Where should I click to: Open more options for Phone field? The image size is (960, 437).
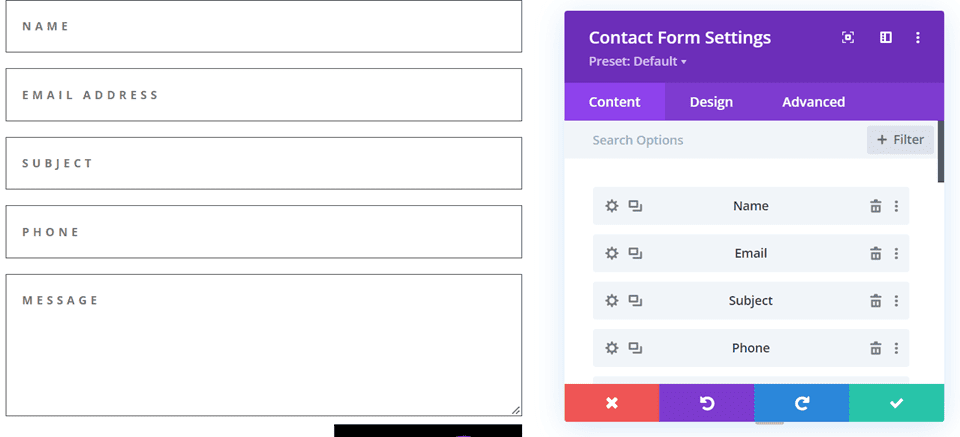[896, 348]
